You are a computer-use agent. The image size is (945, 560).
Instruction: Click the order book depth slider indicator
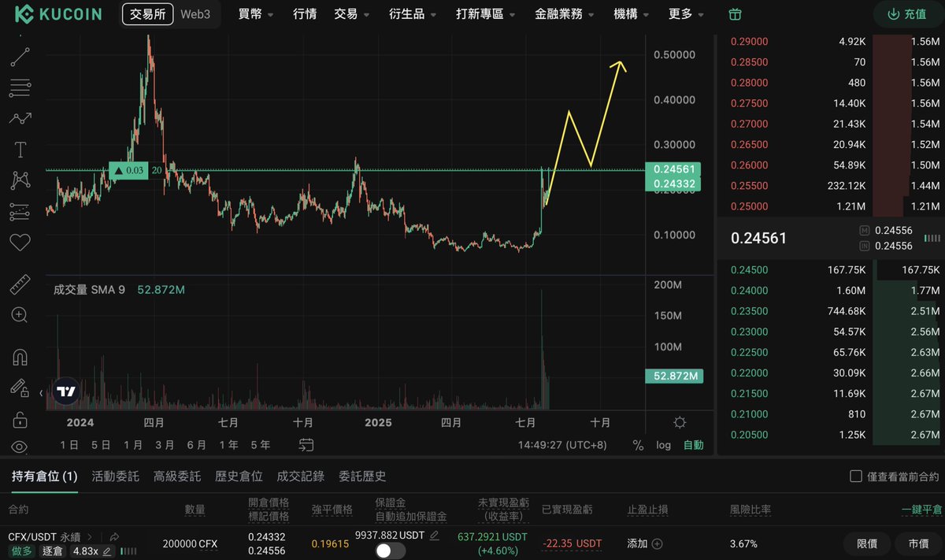coord(932,238)
